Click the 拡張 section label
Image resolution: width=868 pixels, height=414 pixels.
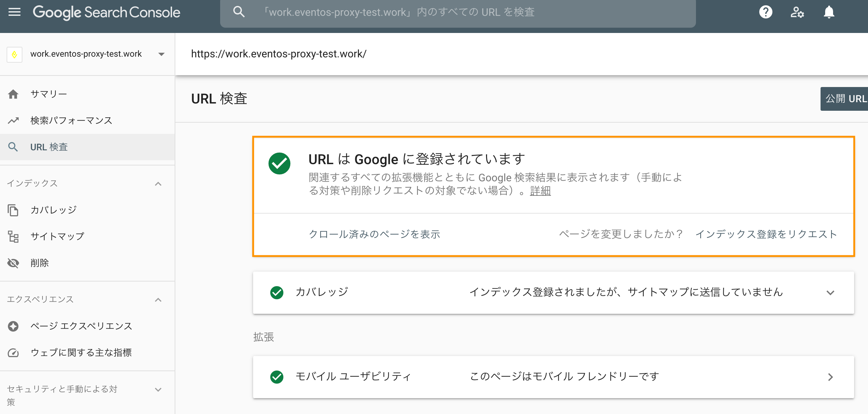[264, 337]
